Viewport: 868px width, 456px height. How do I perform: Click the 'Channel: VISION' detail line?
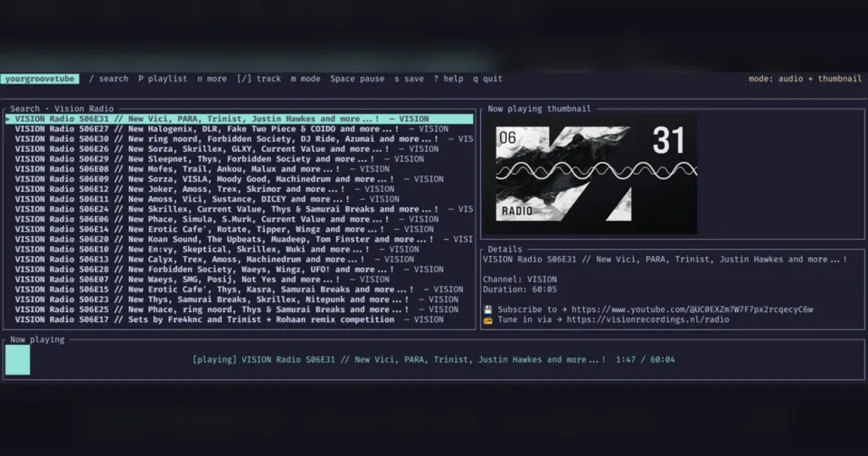pos(520,280)
